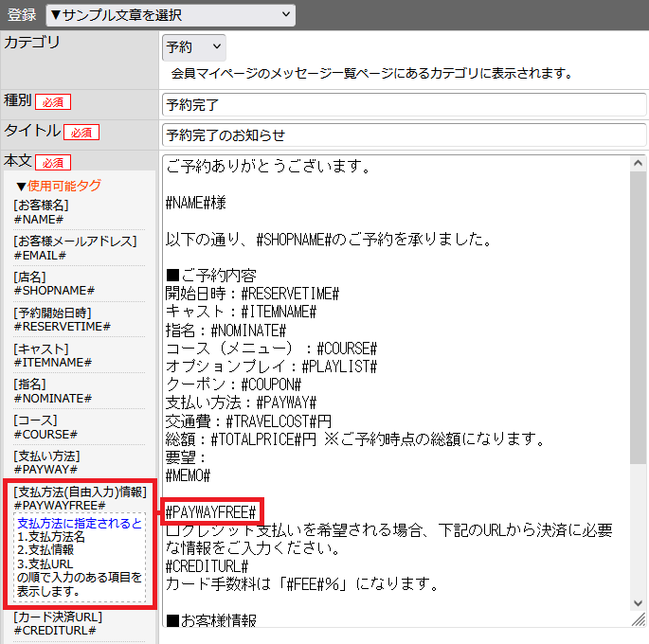Click the scroll up arrow of 本文 textarea
649x644 pixels.
tap(638, 164)
